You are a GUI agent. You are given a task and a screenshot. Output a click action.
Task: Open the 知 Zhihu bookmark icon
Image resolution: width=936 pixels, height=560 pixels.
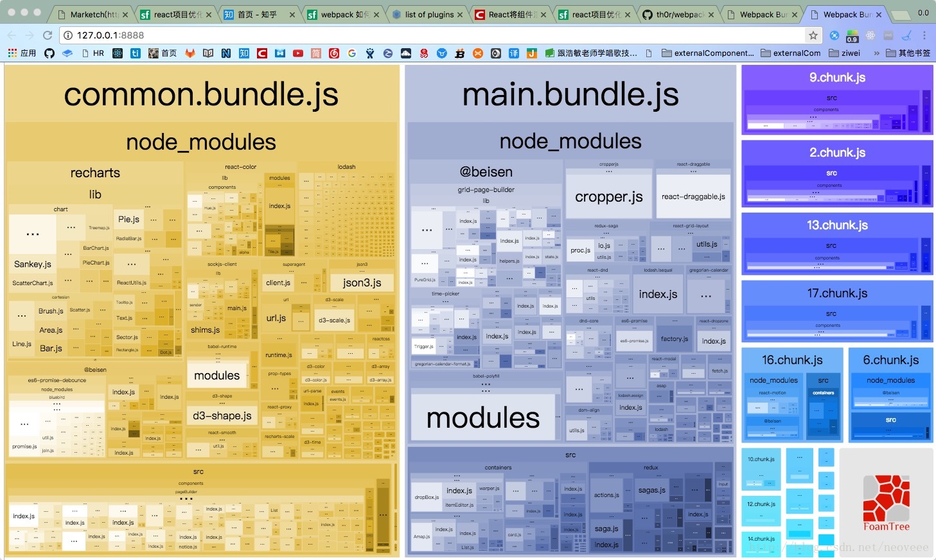click(x=244, y=53)
